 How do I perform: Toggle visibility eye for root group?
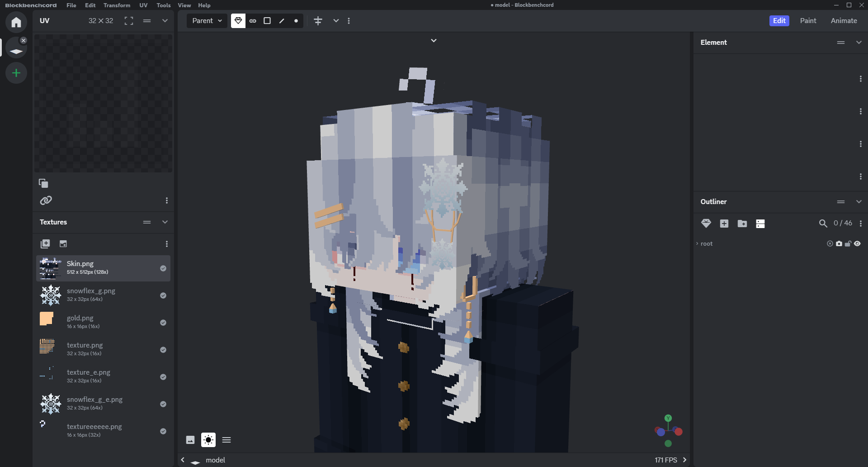(857, 243)
